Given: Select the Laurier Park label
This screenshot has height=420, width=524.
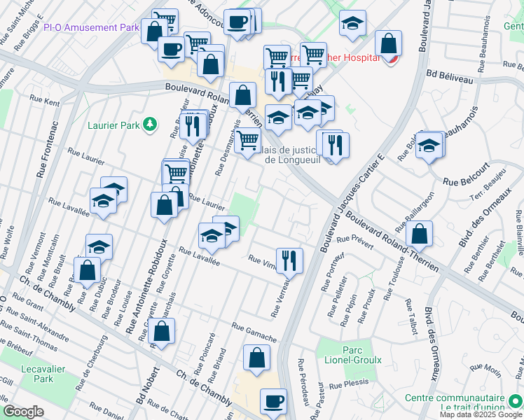Looking at the screenshot, I should [113, 125].
